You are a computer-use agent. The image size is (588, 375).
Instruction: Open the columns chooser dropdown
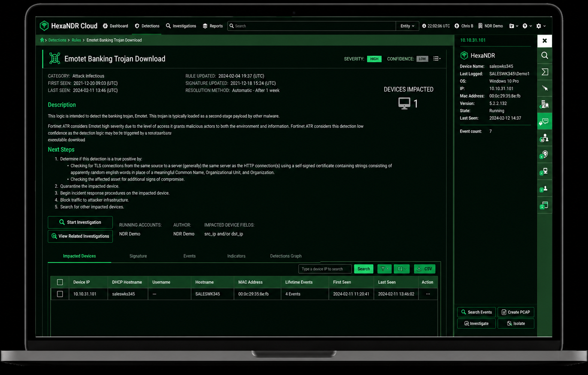401,269
